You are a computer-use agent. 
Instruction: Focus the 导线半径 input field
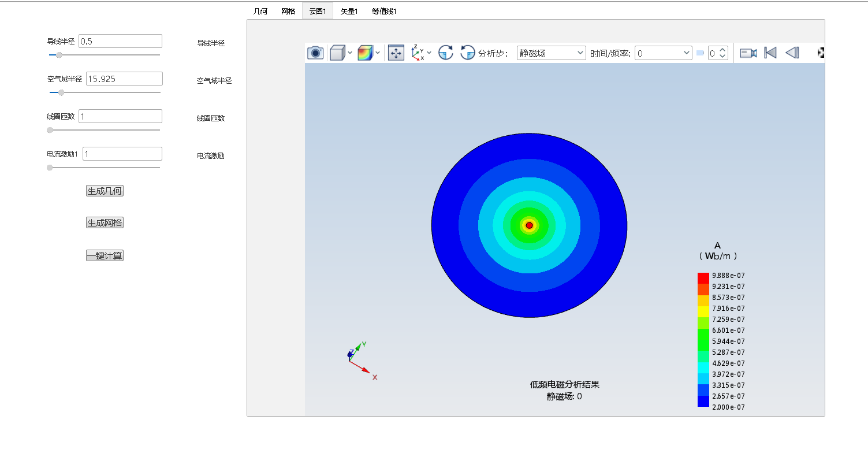click(120, 41)
